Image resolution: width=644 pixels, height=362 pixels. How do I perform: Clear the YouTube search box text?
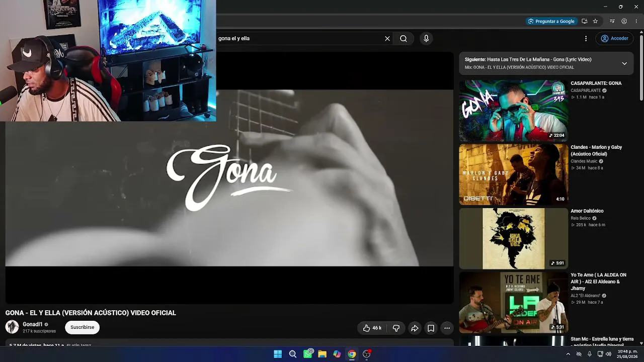click(x=387, y=38)
